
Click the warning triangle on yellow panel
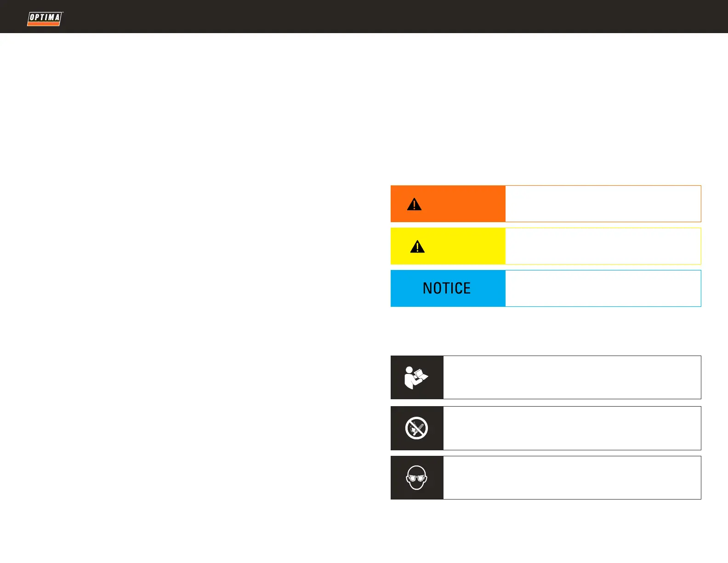(417, 247)
